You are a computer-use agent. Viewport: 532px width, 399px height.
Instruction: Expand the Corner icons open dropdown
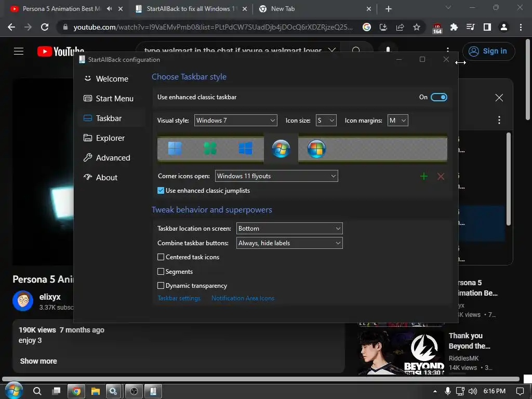(x=276, y=176)
